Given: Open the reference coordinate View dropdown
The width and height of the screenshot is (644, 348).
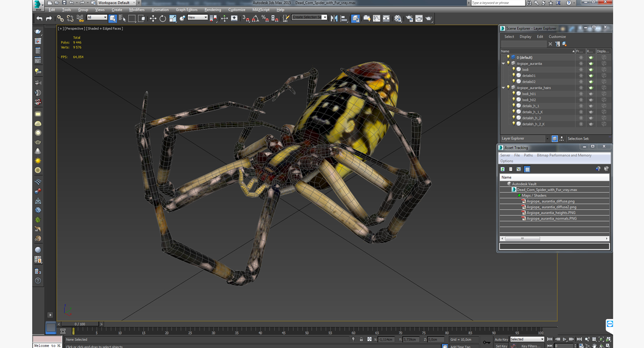Looking at the screenshot, I should [x=198, y=17].
